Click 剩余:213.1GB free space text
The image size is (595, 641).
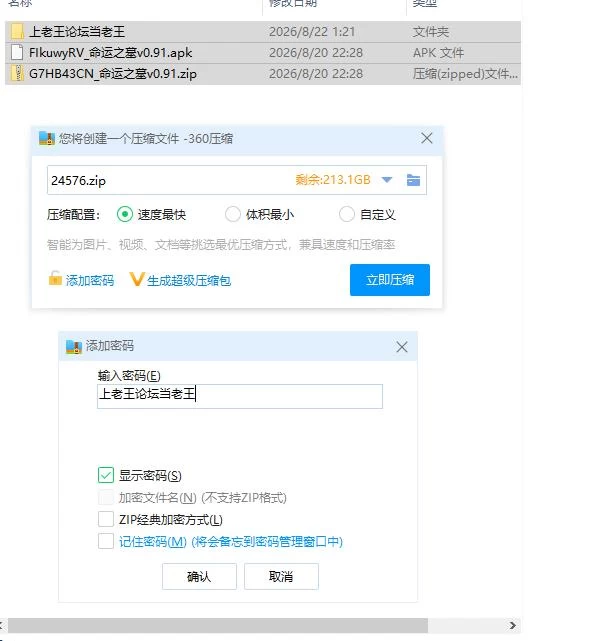pos(333,180)
